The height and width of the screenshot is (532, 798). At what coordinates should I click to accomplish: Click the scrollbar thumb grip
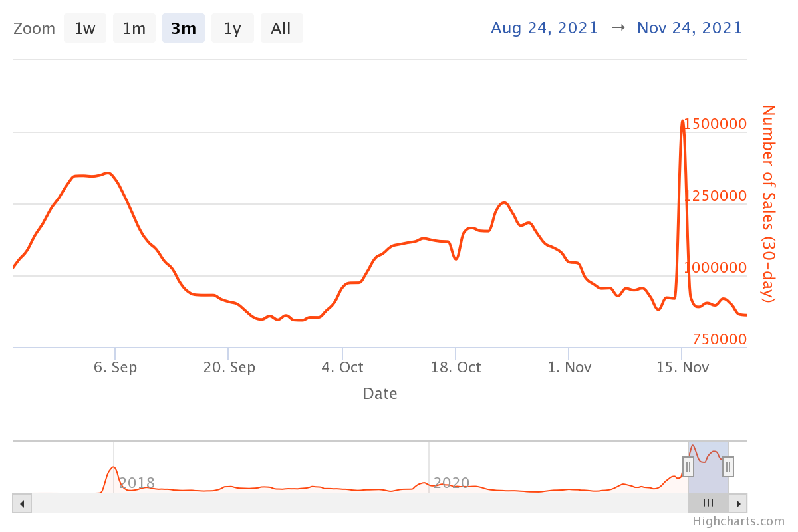tap(708, 503)
